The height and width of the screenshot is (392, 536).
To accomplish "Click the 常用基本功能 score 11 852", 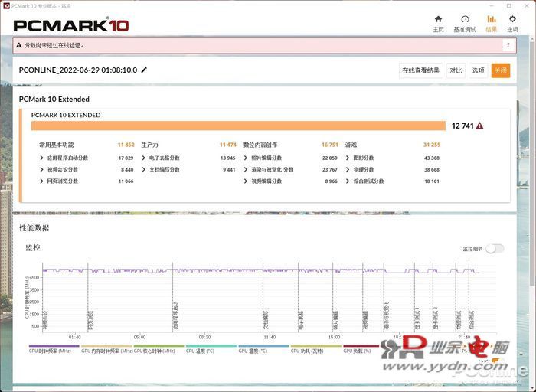I will click(x=126, y=145).
